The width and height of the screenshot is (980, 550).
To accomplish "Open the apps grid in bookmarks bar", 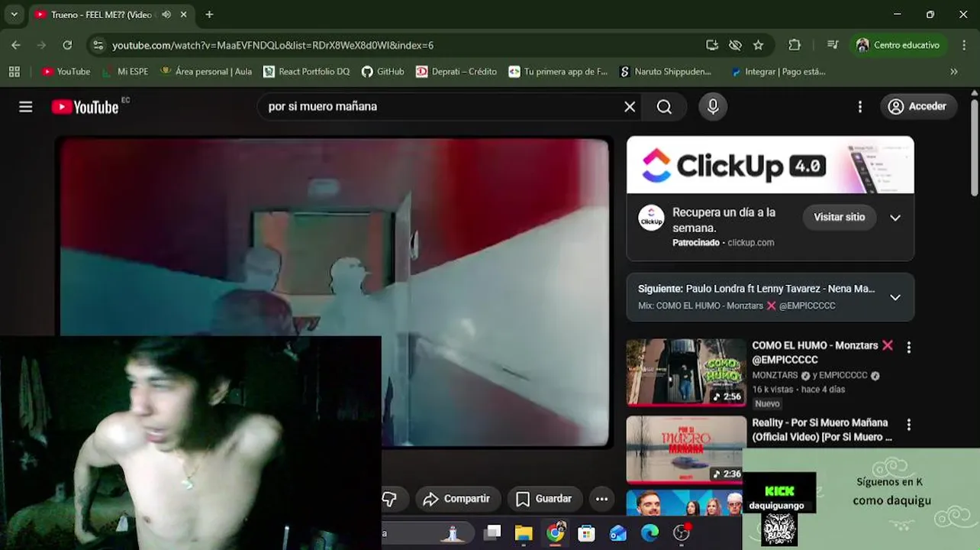I will click(14, 72).
